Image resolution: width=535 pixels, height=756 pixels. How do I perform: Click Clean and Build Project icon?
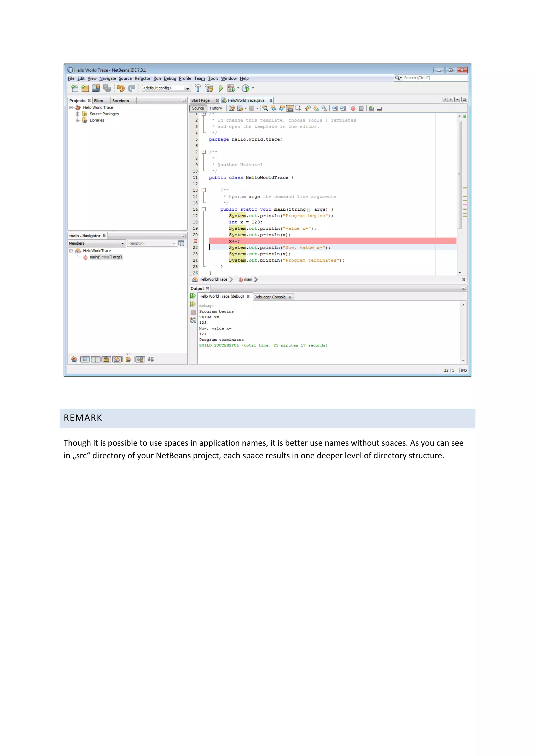[x=209, y=88]
